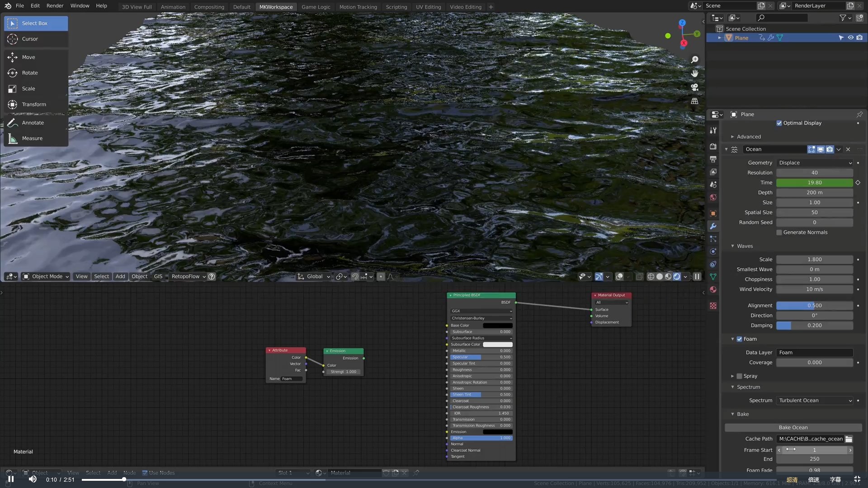
Task: Open the Object properties tab
Action: 713,213
